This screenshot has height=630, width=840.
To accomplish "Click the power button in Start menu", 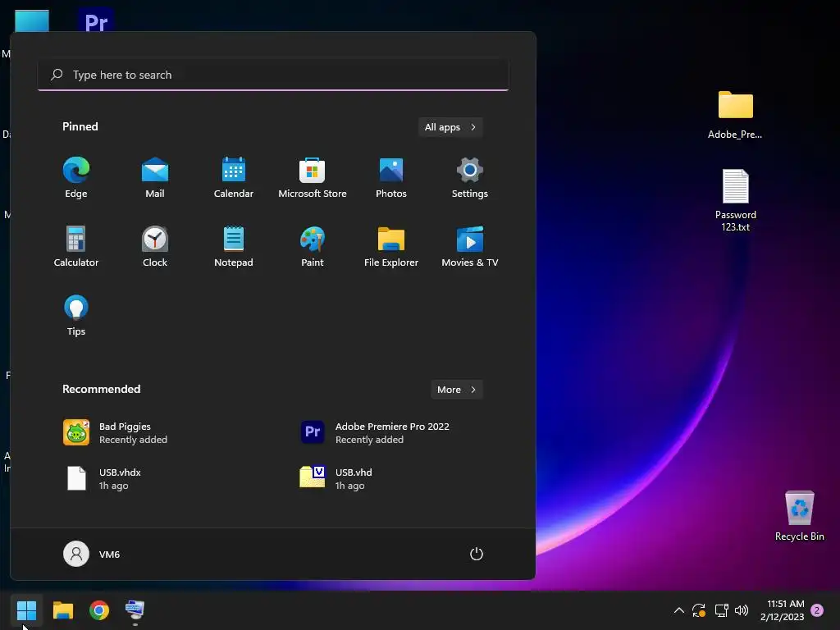I will (477, 554).
